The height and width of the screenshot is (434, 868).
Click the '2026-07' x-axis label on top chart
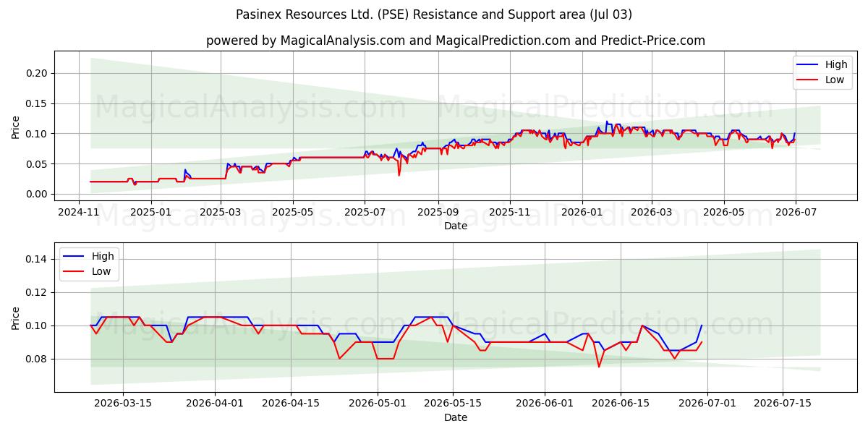[796, 212]
